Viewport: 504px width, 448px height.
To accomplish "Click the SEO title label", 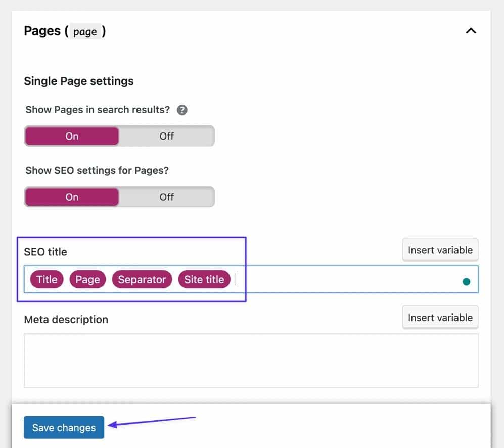I will click(45, 252).
